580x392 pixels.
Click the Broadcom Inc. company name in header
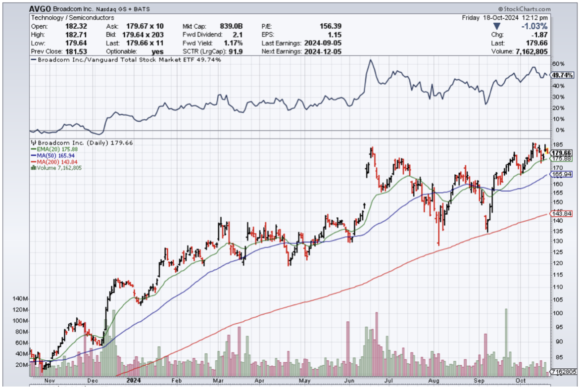coord(73,9)
